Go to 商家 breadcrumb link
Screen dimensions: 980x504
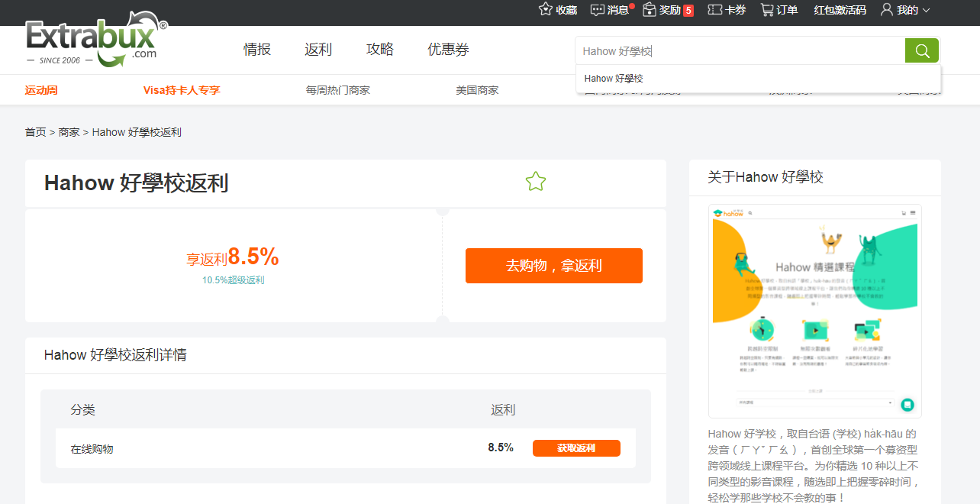[x=69, y=132]
